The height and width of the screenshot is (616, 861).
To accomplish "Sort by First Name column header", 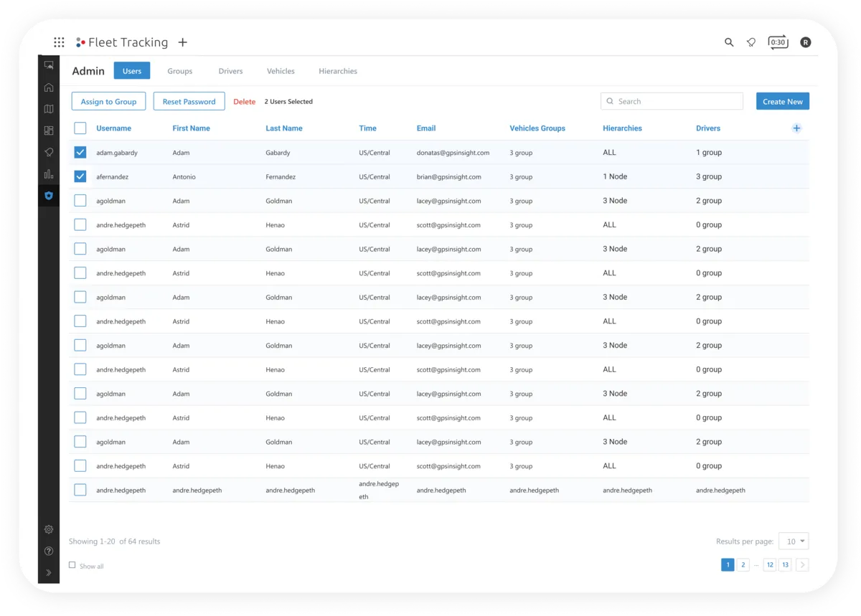I will click(x=191, y=128).
